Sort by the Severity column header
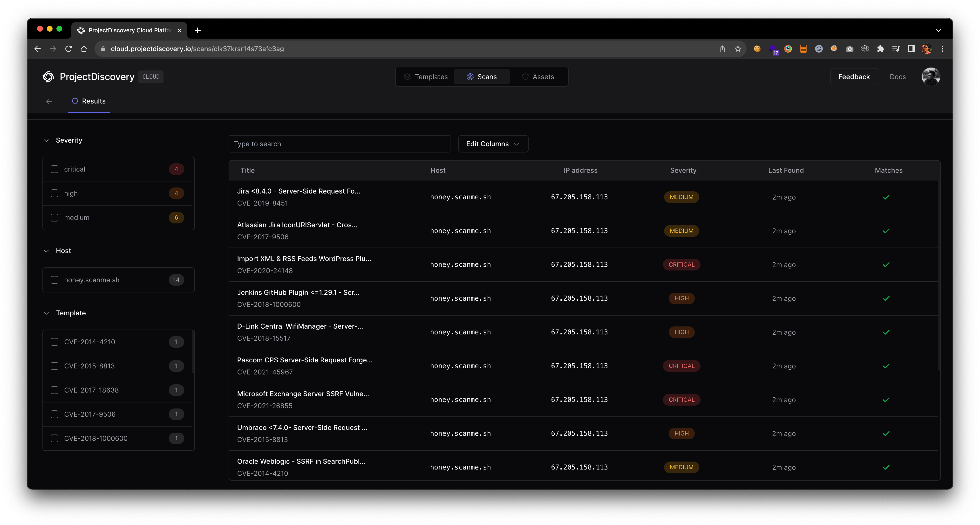 [x=683, y=171]
